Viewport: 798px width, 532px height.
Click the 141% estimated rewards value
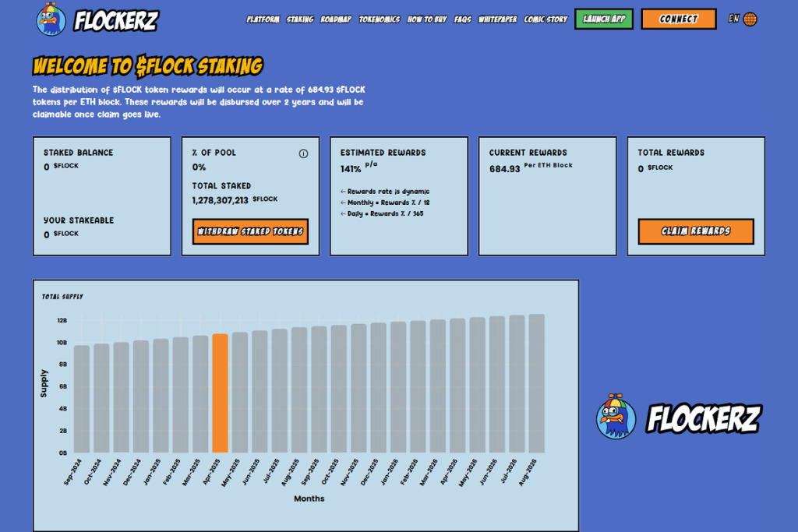(351, 169)
